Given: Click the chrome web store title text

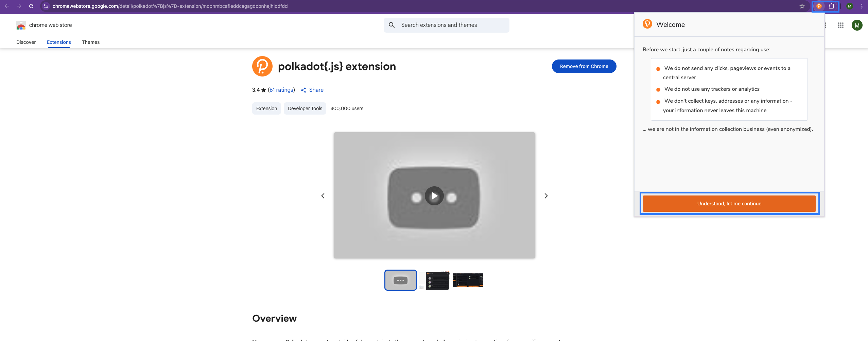Looking at the screenshot, I should 51,25.
